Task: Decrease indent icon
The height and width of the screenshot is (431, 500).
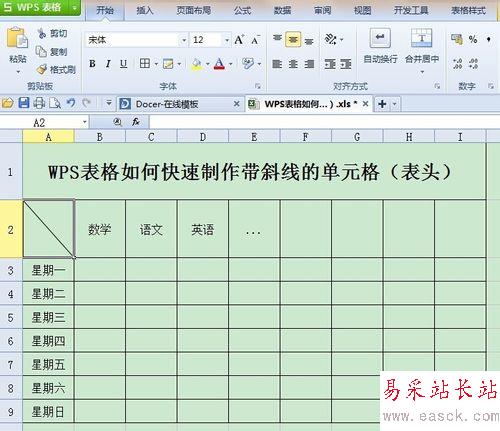Action: click(330, 64)
